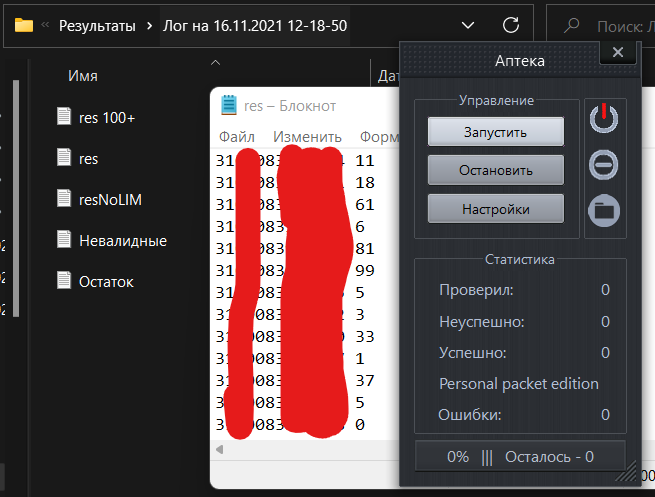655x497 pixels.
Task: Click the Лог на 16.11.2021 12-18-50 breadcrumb
Action: coord(255,26)
